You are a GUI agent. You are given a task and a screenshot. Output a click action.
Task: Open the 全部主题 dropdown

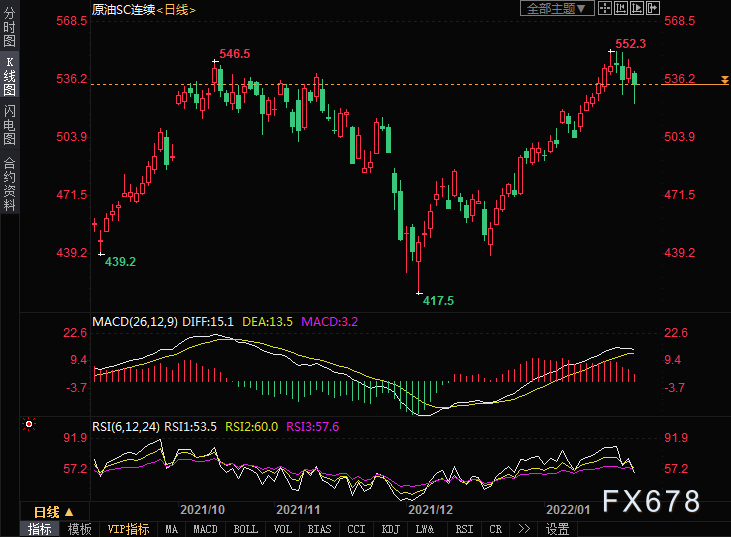(x=557, y=8)
